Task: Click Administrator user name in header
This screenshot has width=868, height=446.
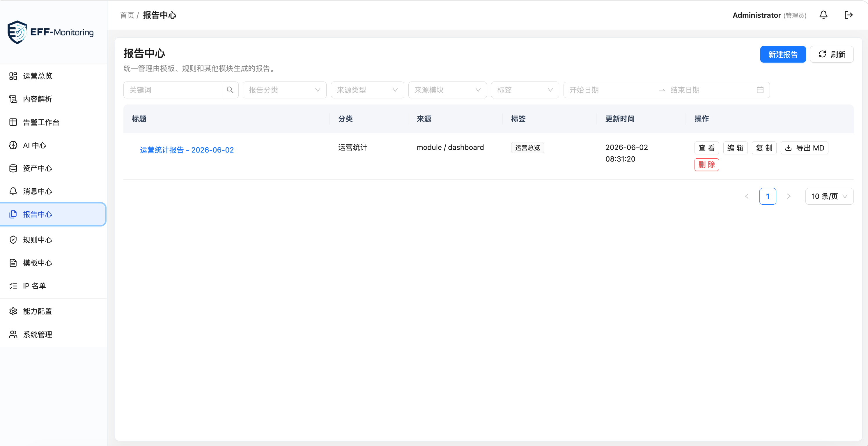Action: click(x=757, y=15)
